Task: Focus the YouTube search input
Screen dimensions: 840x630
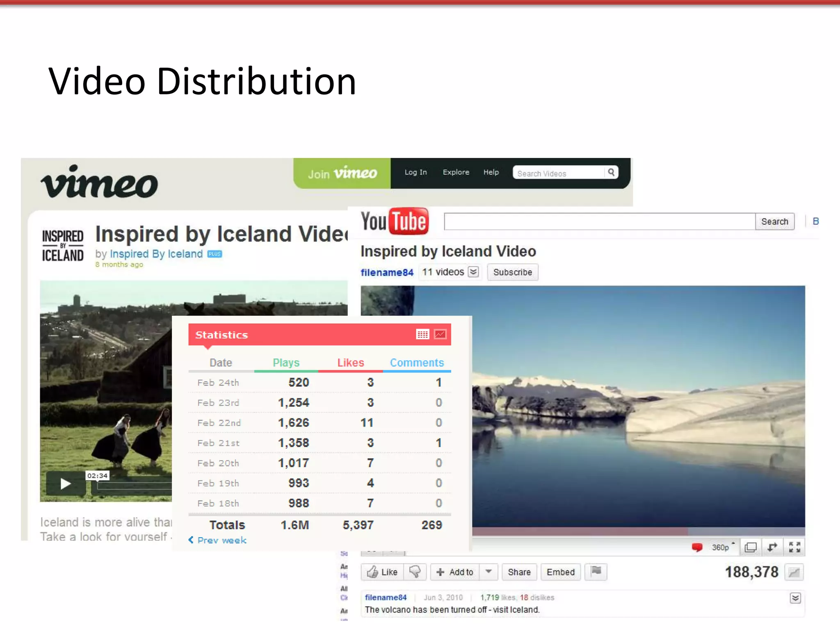Action: 600,221
